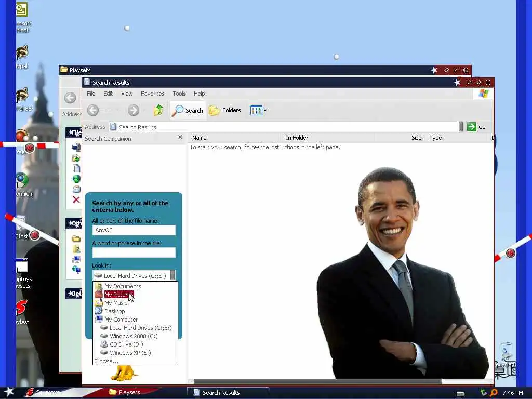Close the Search Companion pane
Screen dimensions: 532x399
180,137
